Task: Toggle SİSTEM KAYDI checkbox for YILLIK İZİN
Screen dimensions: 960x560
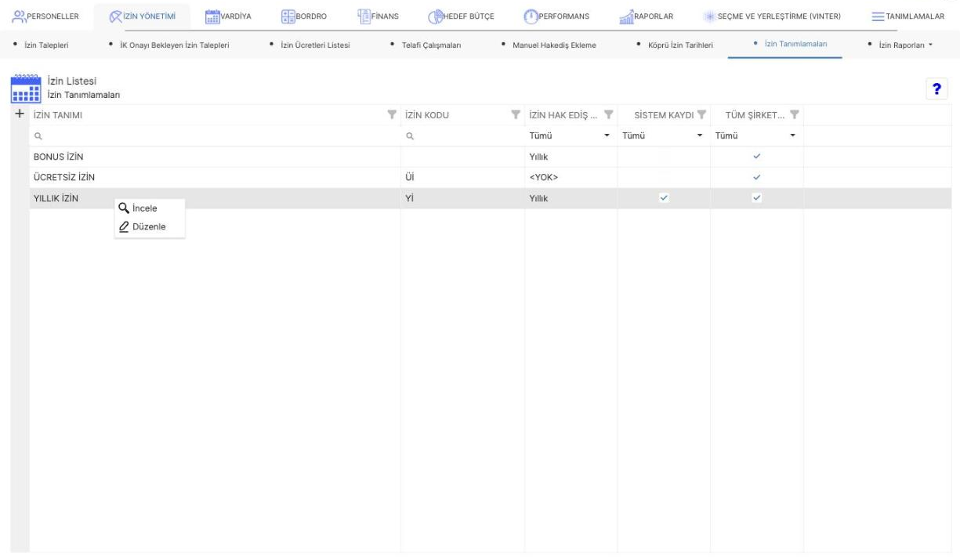Action: (x=664, y=198)
